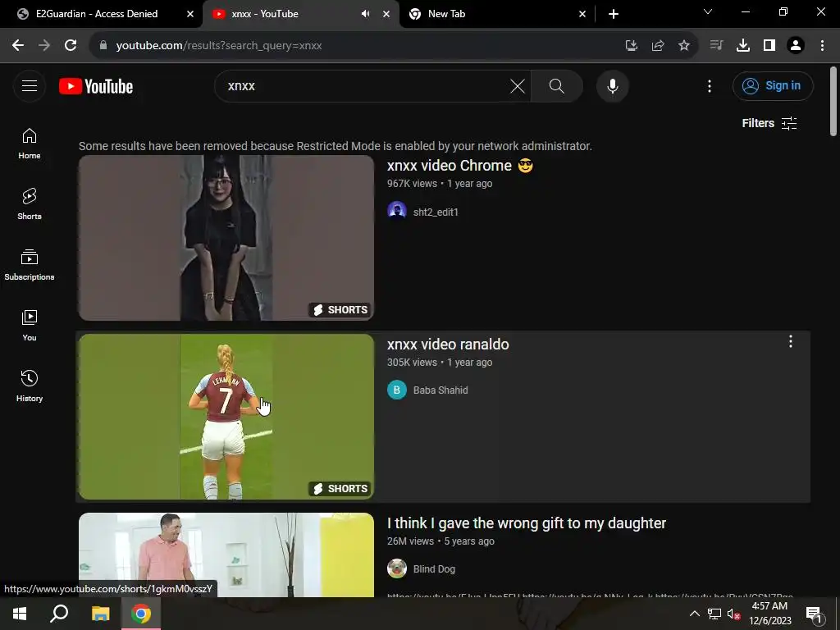This screenshot has width=840, height=630.
Task: Switch to the New Tab tab
Action: [446, 14]
